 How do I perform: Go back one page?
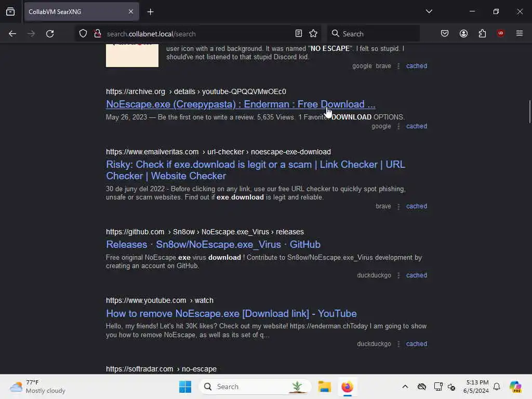pyautogui.click(x=12, y=34)
